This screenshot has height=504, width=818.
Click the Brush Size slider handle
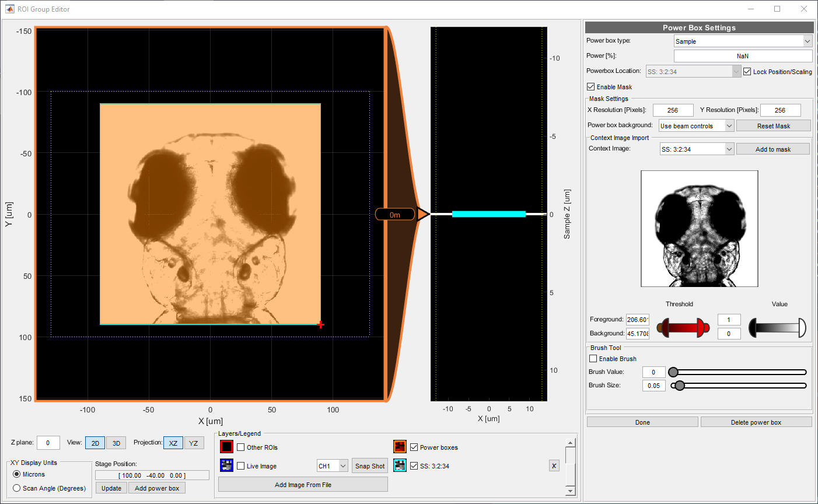tap(679, 385)
